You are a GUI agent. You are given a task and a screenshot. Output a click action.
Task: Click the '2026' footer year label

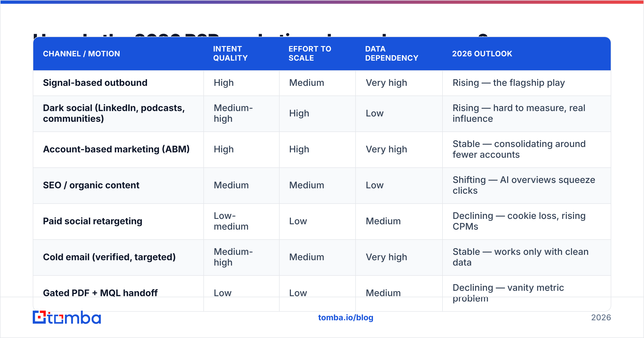[601, 318]
